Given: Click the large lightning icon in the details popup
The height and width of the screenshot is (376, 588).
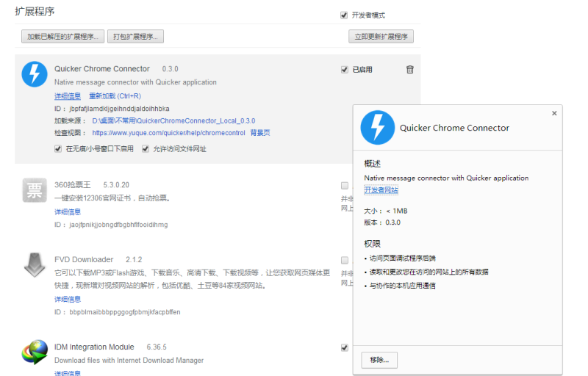Looking at the screenshot, I should [378, 128].
